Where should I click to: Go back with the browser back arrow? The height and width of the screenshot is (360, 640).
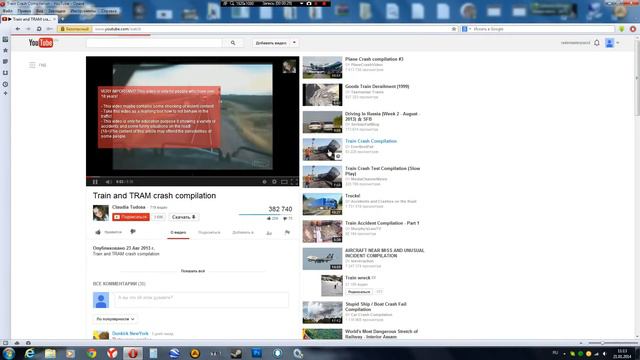[18, 29]
